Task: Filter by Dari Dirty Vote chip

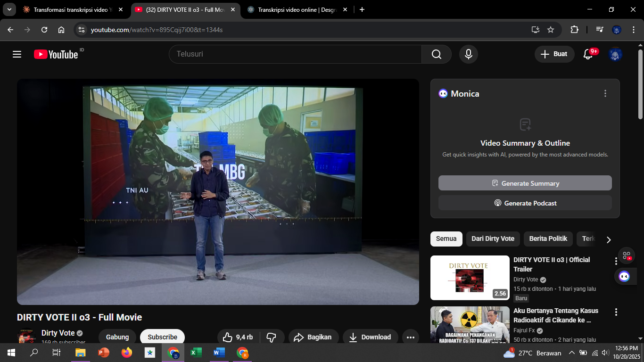Action: (x=493, y=239)
